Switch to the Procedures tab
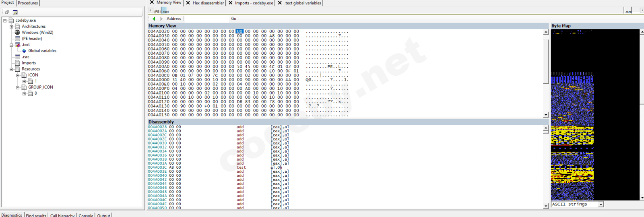The width and height of the screenshot is (644, 217). [28, 3]
